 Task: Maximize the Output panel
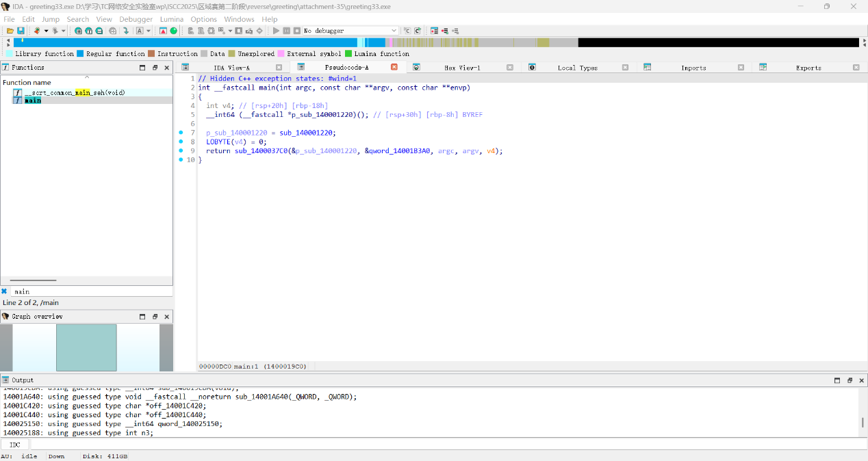pyautogui.click(x=837, y=380)
